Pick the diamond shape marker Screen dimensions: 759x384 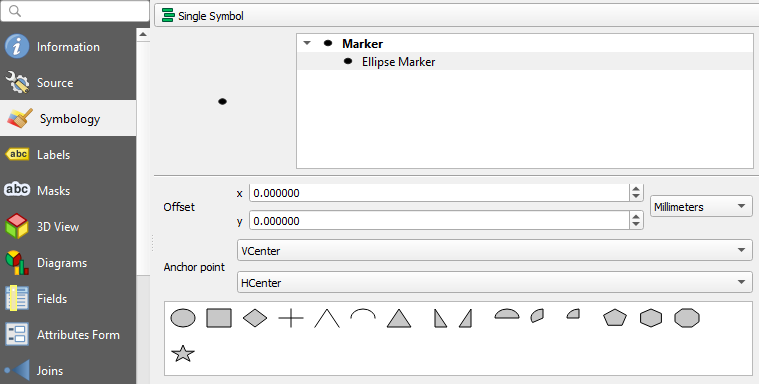(x=255, y=319)
